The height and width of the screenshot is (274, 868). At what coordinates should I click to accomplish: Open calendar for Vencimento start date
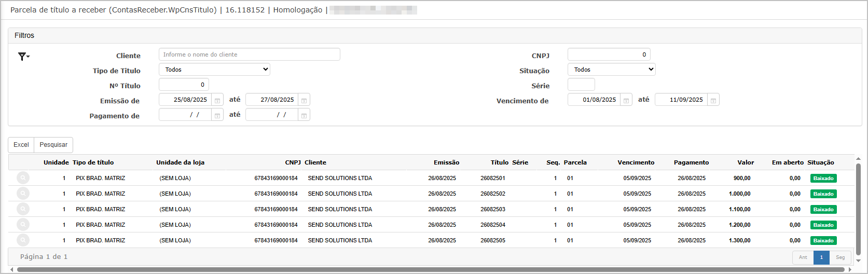626,100
